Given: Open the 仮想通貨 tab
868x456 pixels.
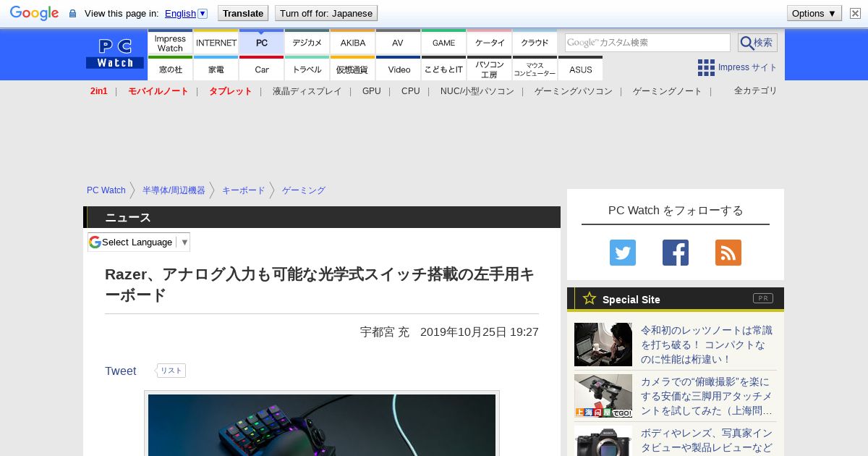Looking at the screenshot, I should click(353, 69).
